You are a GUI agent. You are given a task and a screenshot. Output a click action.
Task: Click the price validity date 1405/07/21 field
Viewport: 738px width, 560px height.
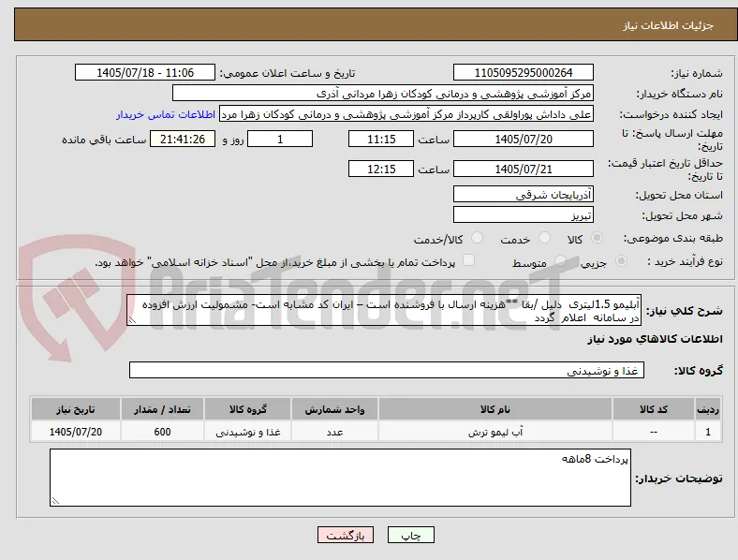coord(524,169)
